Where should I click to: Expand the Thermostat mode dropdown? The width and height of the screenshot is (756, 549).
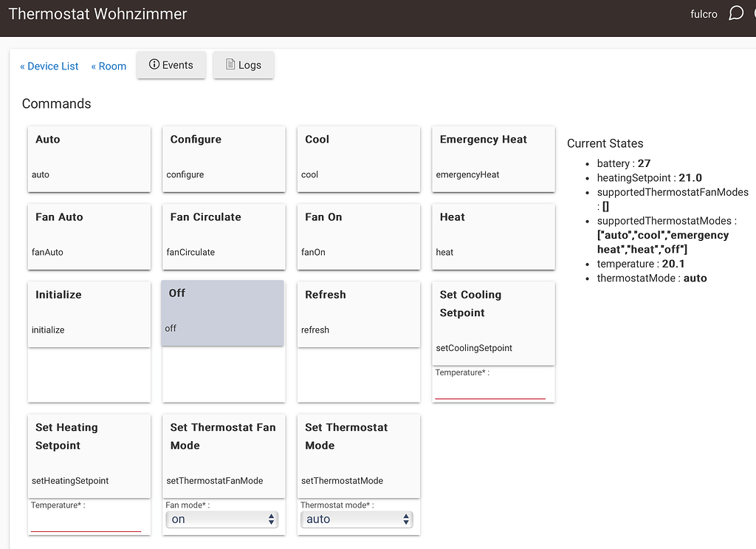[357, 519]
